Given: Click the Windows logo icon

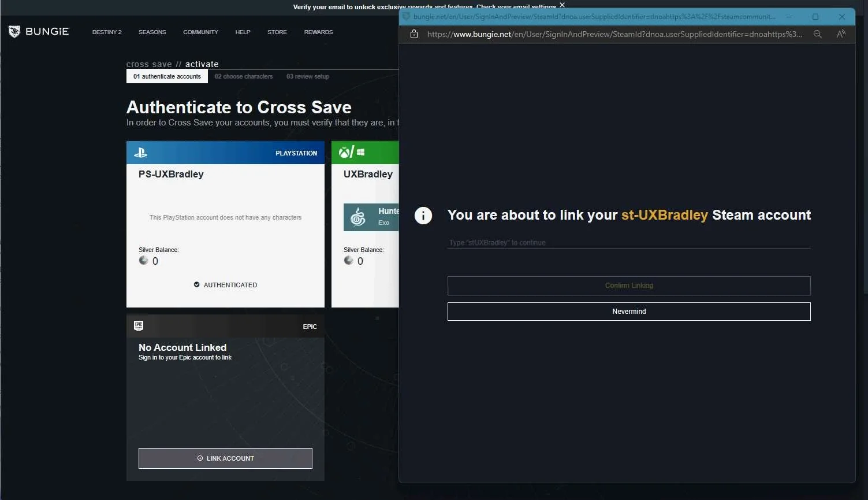Looking at the screenshot, I should (x=361, y=153).
